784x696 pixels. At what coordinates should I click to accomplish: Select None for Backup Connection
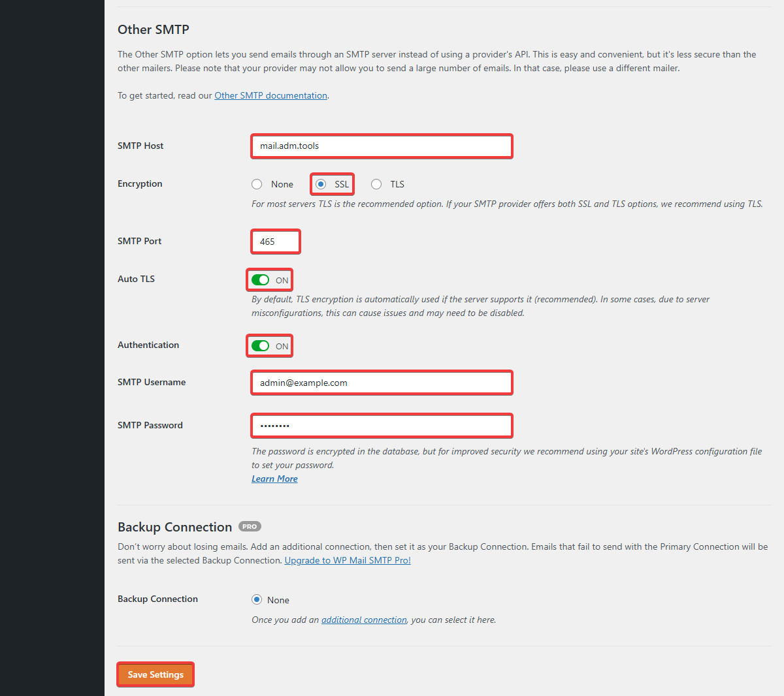257,599
